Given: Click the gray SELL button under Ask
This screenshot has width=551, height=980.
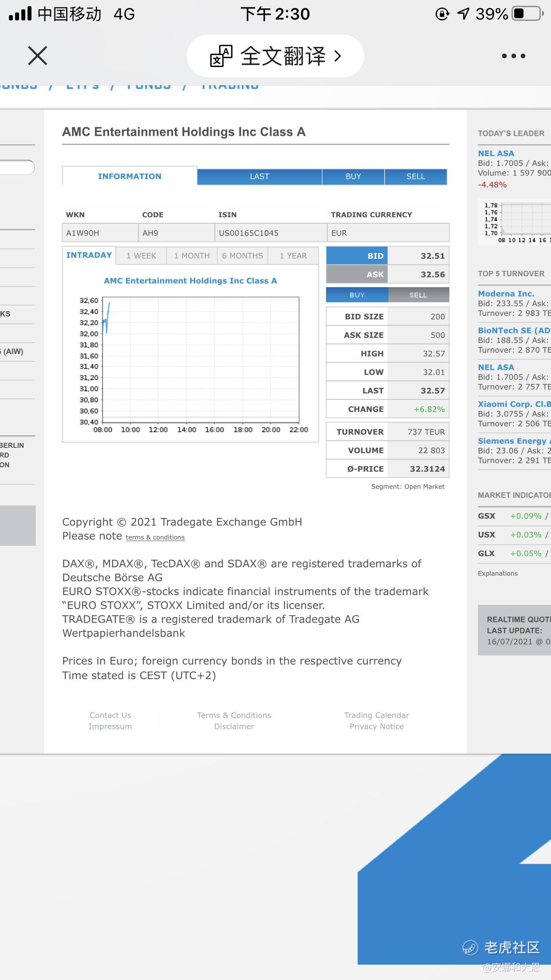Looking at the screenshot, I should (x=418, y=295).
